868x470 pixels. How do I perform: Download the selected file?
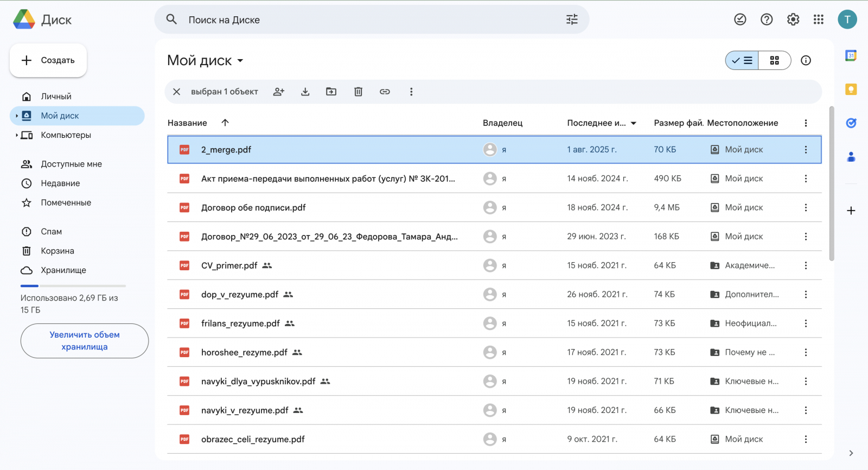[305, 92]
